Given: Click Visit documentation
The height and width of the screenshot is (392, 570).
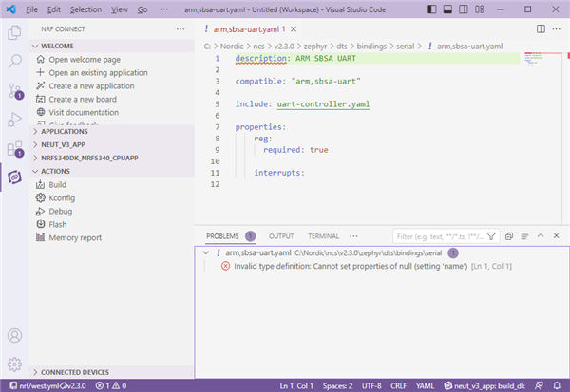Looking at the screenshot, I should (x=84, y=113).
